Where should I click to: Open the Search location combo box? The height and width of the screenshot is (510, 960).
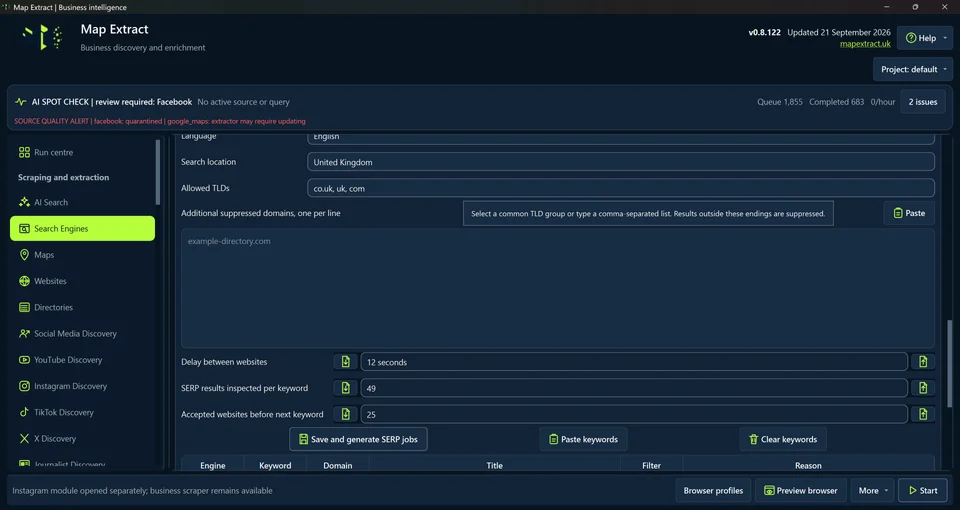pyautogui.click(x=621, y=162)
